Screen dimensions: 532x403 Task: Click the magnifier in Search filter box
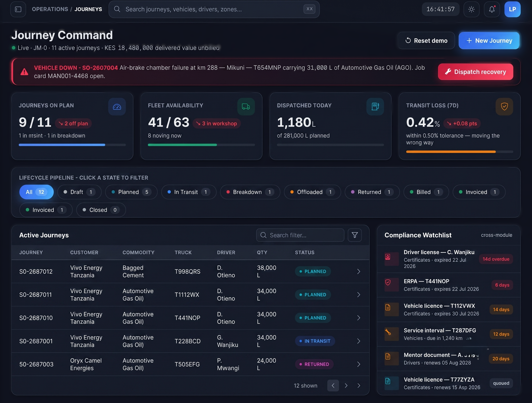coord(263,235)
